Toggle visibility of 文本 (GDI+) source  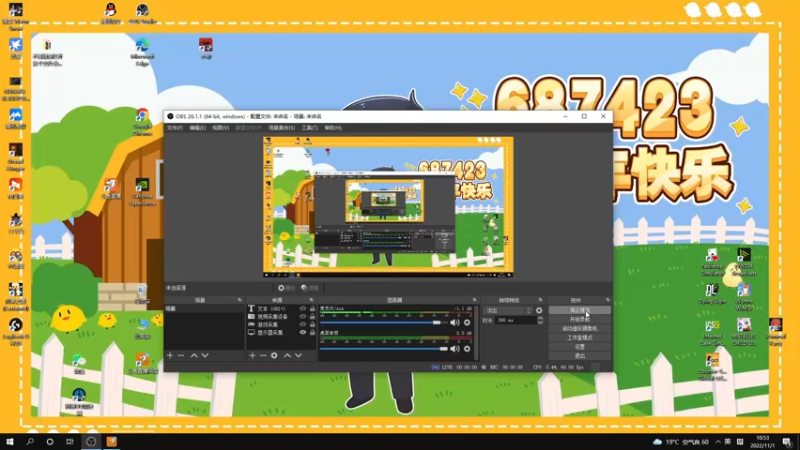tap(303, 309)
